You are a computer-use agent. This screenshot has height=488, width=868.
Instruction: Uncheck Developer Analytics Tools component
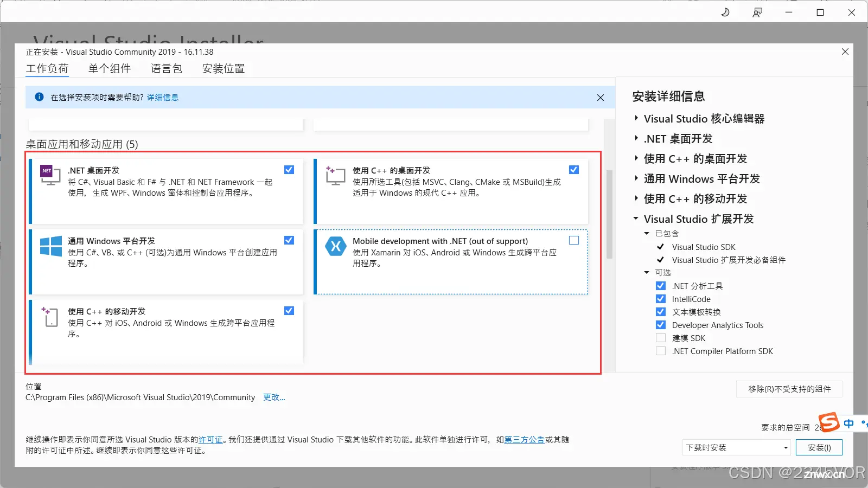(661, 325)
